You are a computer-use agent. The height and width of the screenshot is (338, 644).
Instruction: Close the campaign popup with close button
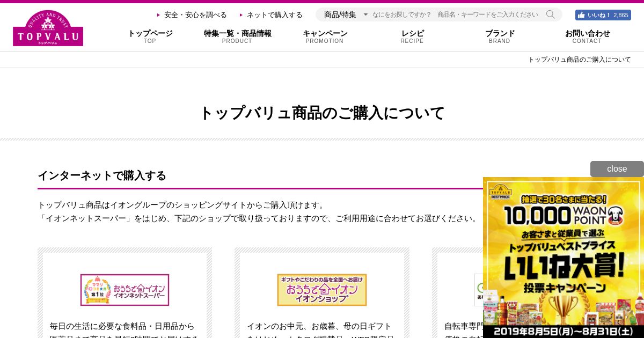[617, 169]
